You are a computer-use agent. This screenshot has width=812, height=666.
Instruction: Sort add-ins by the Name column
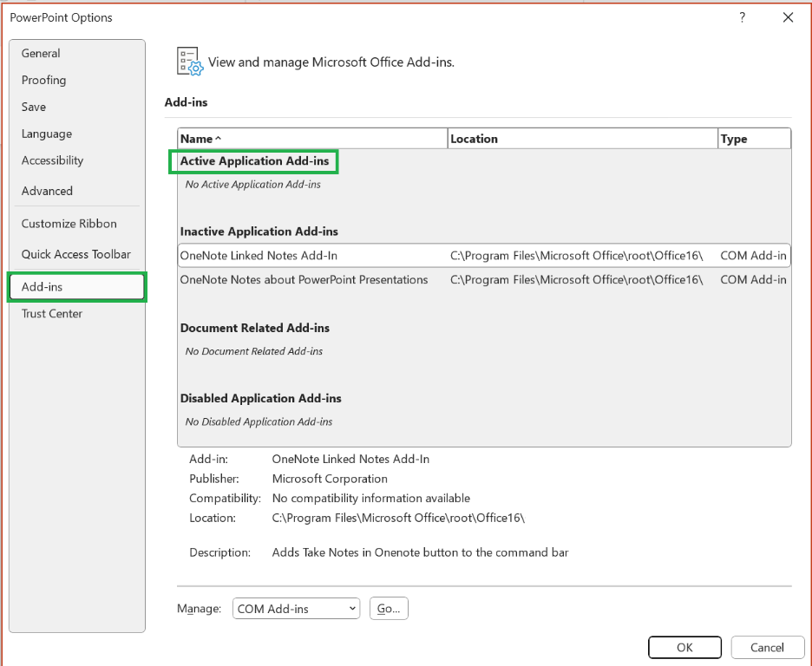click(x=312, y=139)
